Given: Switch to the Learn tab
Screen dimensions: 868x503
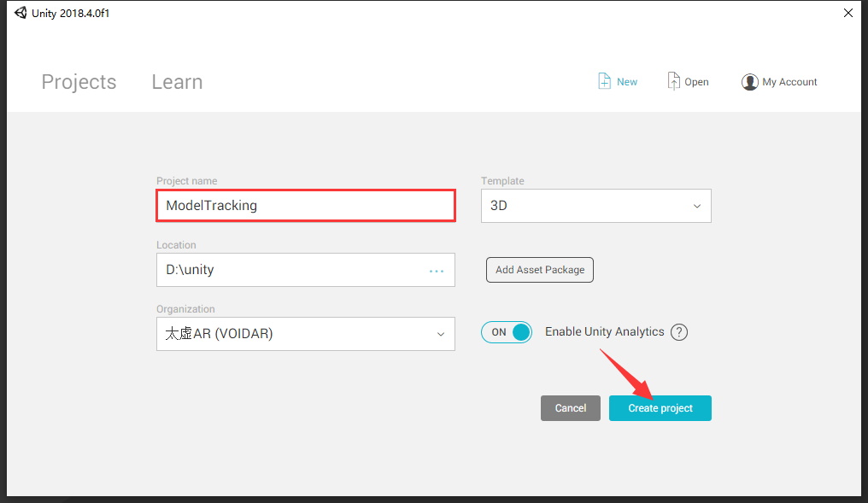Looking at the screenshot, I should click(177, 82).
